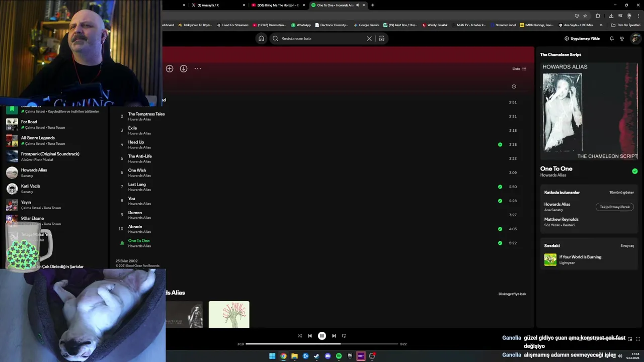Open the queue via Sırayı aç
644x362 pixels.
tap(627, 246)
